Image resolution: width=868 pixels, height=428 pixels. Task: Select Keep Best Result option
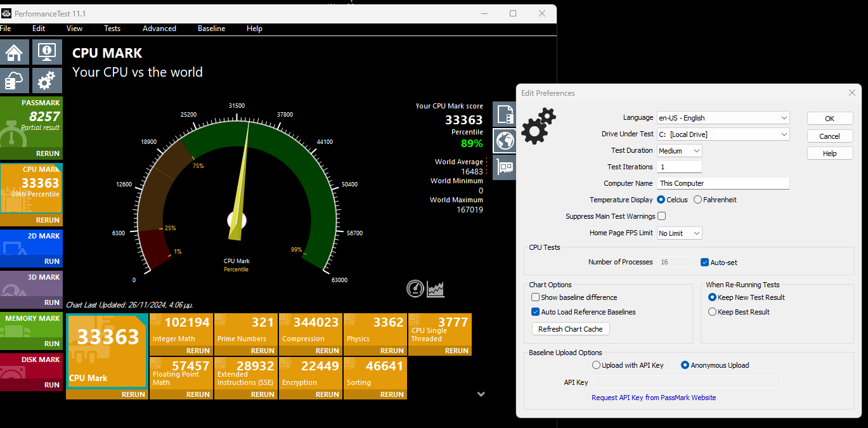739,312
